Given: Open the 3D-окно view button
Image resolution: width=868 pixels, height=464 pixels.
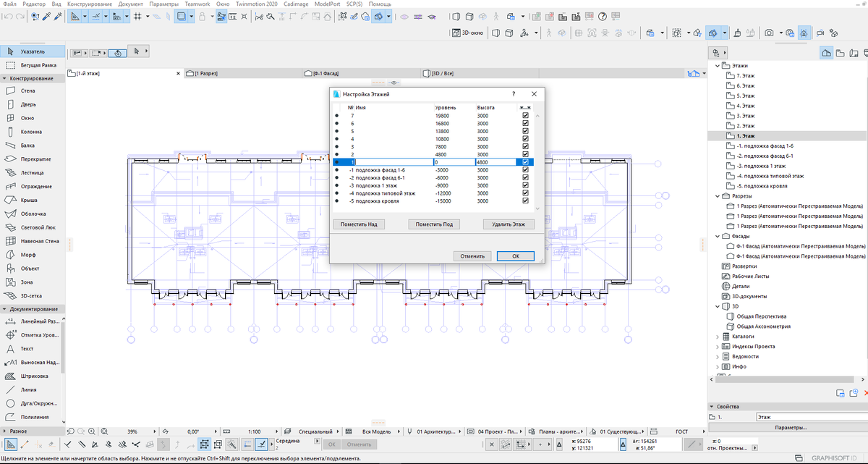Looking at the screenshot, I should [x=467, y=33].
